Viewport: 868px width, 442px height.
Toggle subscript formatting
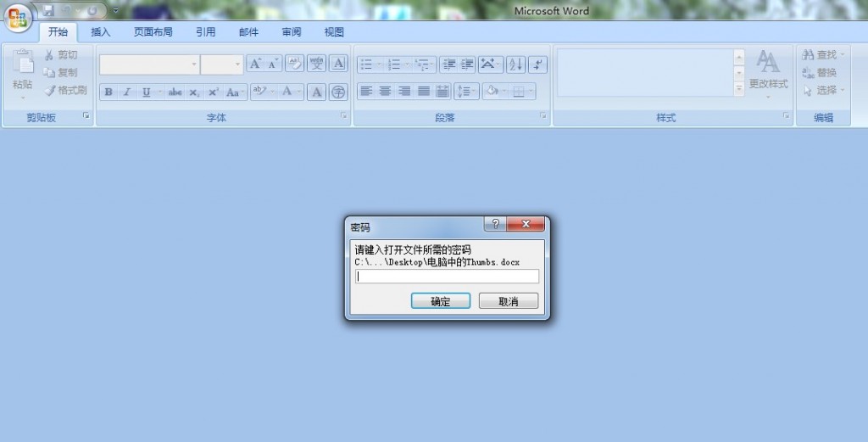click(x=194, y=92)
